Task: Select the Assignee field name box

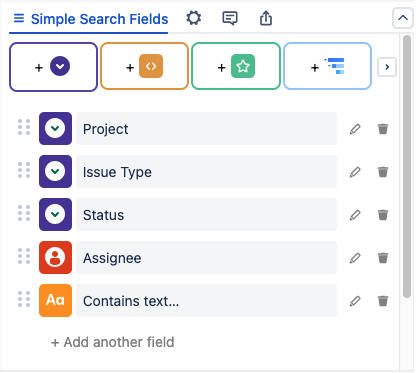Action: [x=206, y=258]
